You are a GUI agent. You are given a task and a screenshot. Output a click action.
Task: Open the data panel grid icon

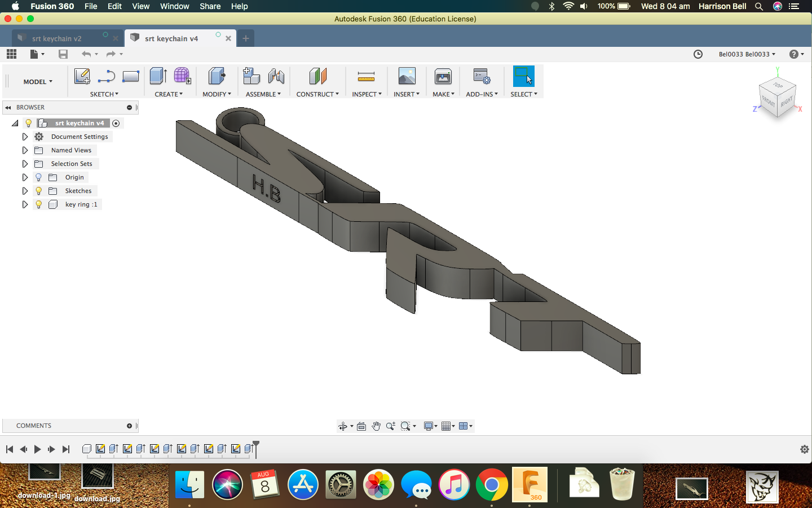pos(11,54)
